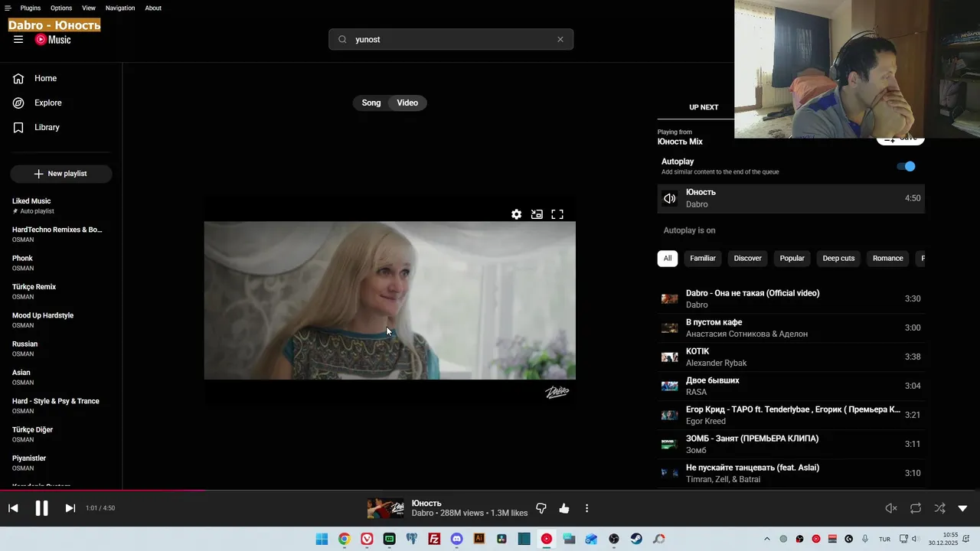Seek in the song progress bar
This screenshot has width=980, height=551.
[490, 490]
